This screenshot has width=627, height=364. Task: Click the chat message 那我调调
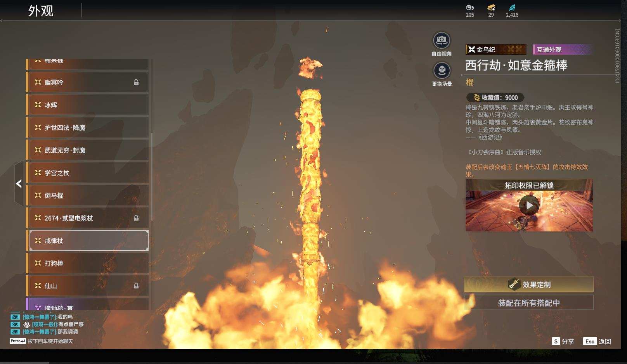pyautogui.click(x=68, y=331)
